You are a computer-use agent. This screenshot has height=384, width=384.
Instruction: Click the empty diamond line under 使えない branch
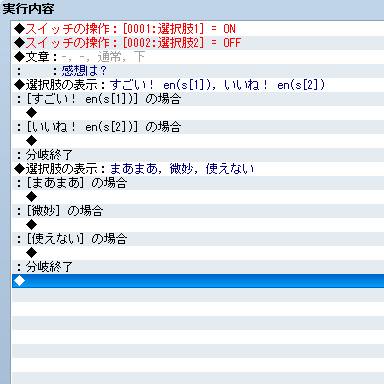click(198, 253)
